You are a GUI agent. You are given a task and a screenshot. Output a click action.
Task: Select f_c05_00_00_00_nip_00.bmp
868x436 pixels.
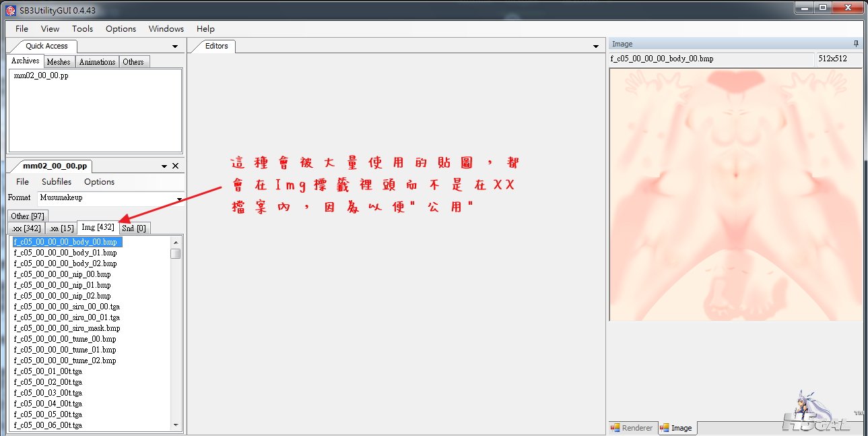62,274
